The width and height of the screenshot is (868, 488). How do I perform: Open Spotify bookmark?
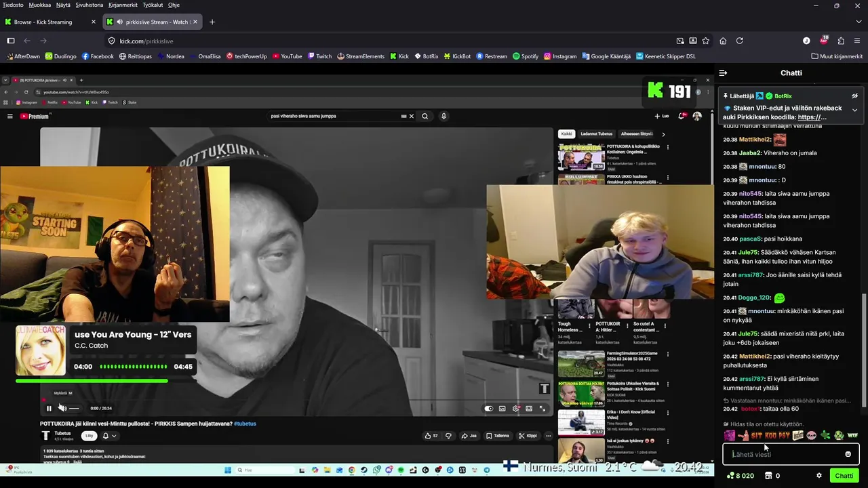pyautogui.click(x=526, y=56)
